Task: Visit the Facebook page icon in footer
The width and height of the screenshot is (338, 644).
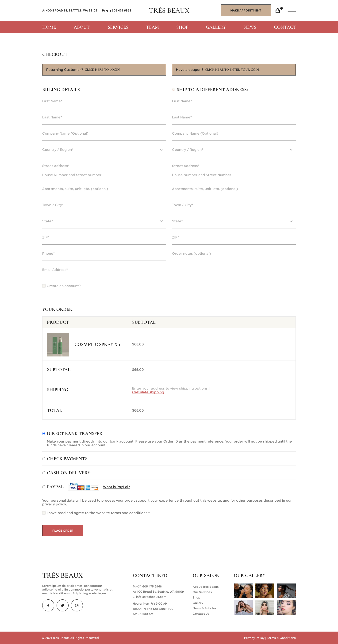Action: click(x=48, y=605)
